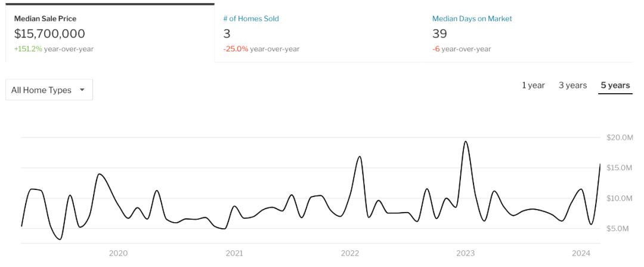
Task: Click the chart peak near 2023
Action: tap(465, 142)
